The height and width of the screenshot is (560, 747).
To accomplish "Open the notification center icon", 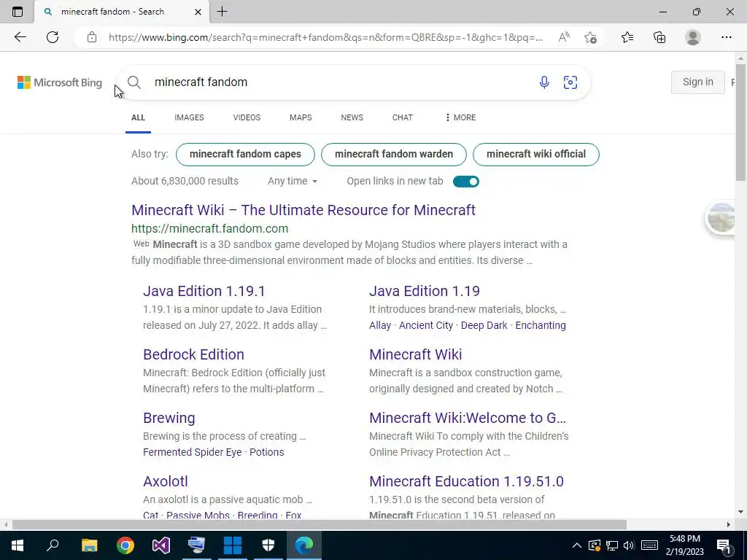I will pos(724,545).
